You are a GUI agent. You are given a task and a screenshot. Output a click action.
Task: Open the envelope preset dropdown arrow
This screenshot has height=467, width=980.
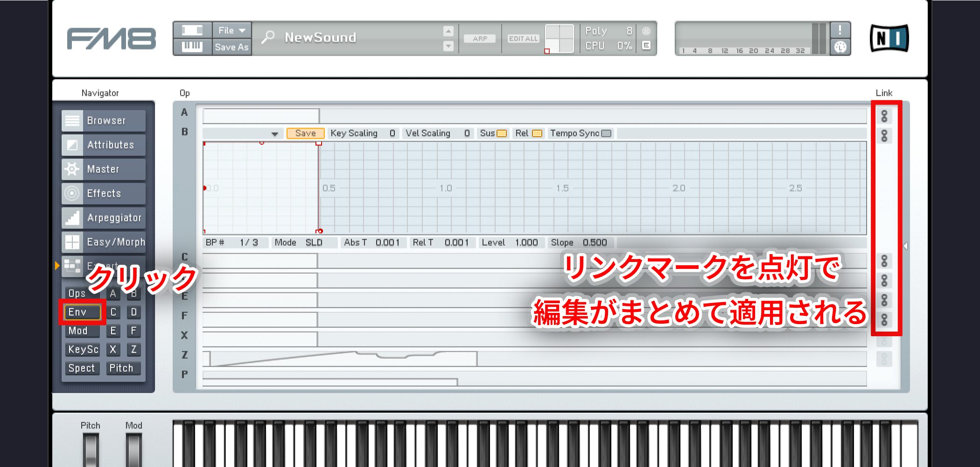click(275, 134)
